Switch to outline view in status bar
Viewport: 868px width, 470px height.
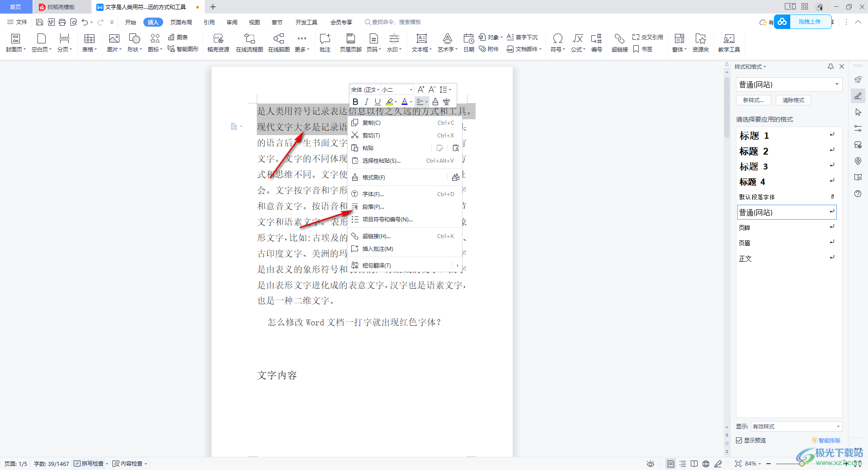(683, 464)
